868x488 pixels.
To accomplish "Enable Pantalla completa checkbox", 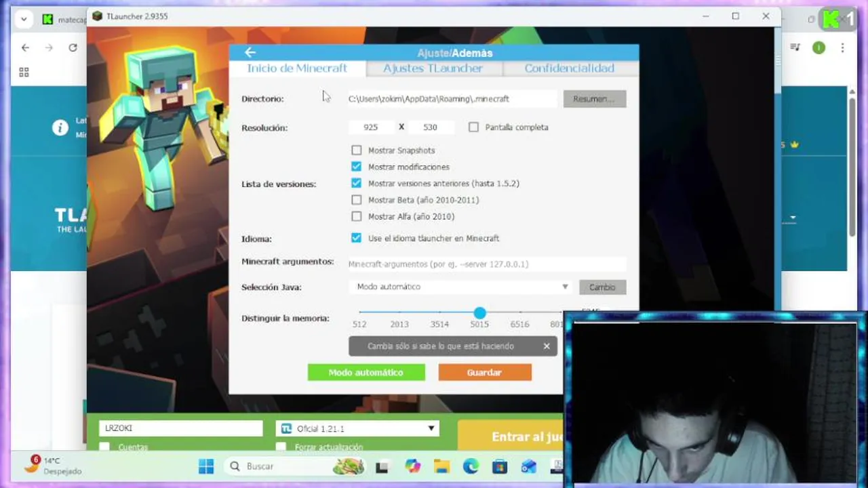I will click(x=473, y=127).
